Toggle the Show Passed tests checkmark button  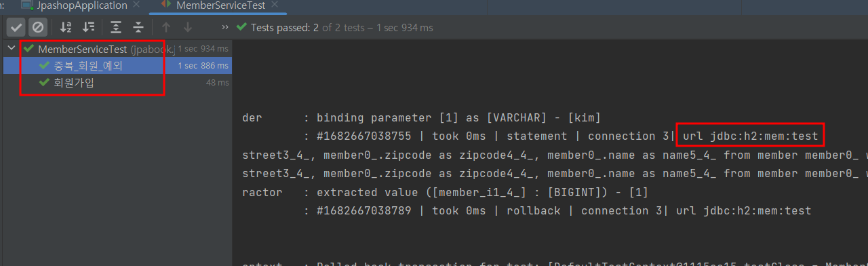17,27
